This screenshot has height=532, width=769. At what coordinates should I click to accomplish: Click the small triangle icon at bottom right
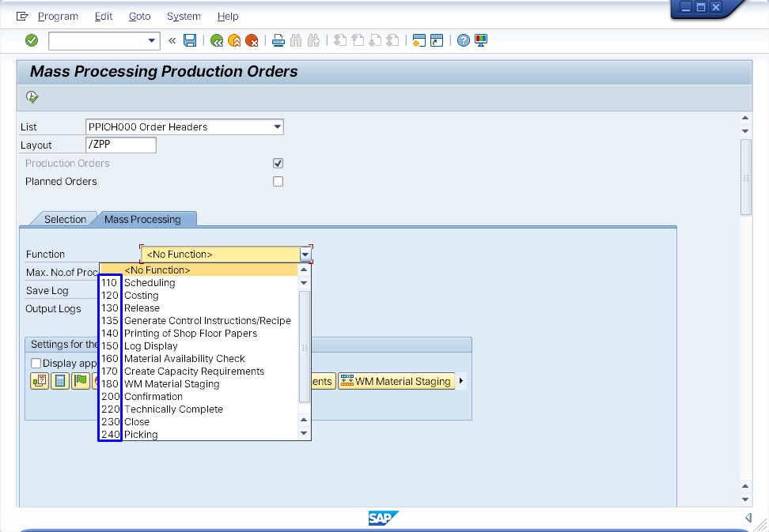point(748,517)
